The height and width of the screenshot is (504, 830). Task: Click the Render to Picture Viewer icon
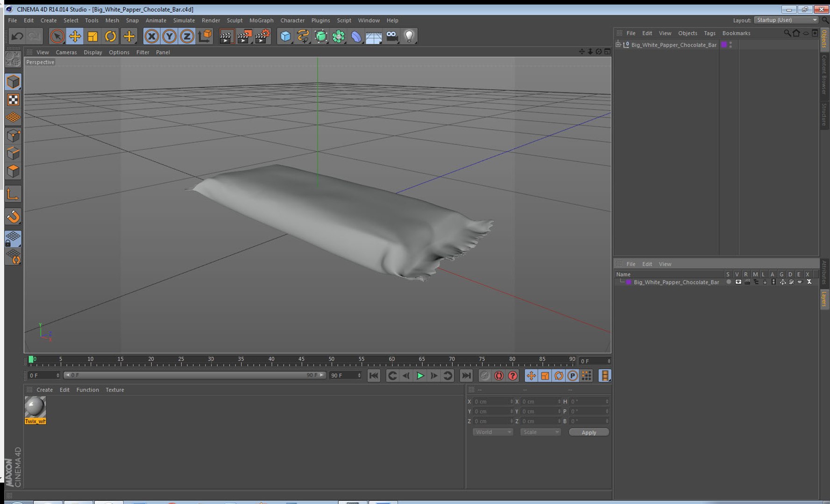244,36
